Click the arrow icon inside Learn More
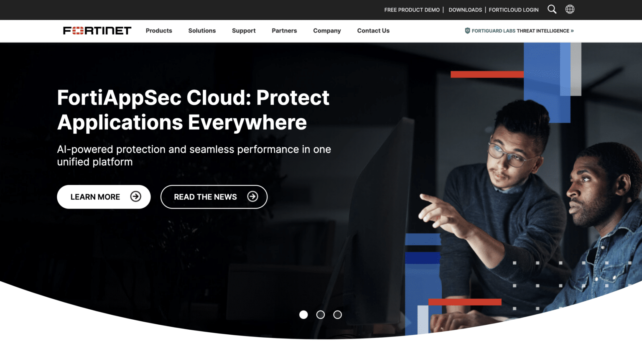Viewport: 642px width, 364px height. tap(135, 196)
